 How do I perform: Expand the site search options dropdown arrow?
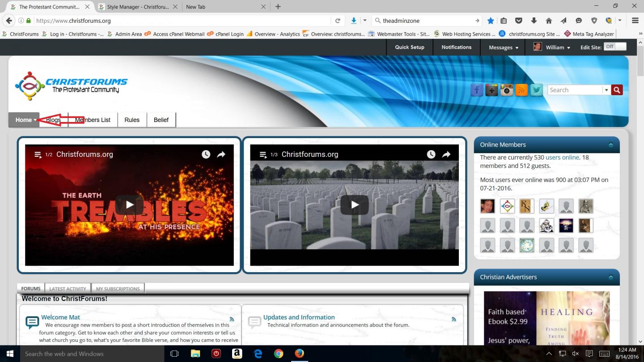coord(606,90)
